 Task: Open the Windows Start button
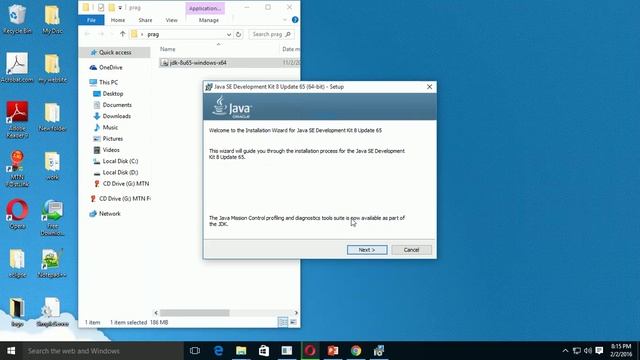(11, 351)
